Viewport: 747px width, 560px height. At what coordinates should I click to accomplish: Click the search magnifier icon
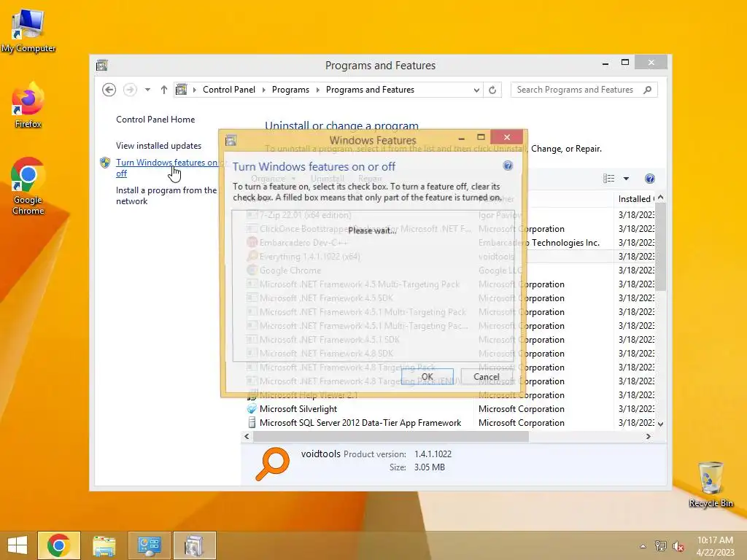coord(648,90)
